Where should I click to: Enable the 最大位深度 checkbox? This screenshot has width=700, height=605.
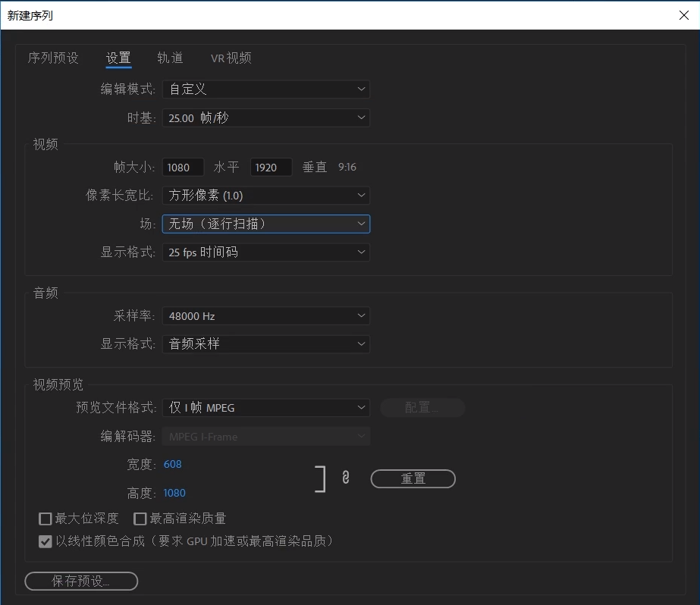(45, 519)
